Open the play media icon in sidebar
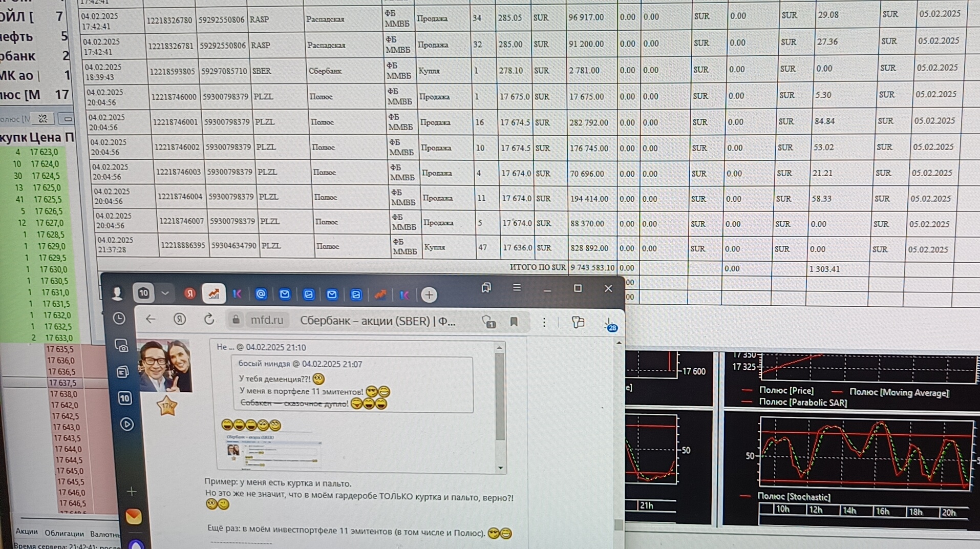 (127, 424)
